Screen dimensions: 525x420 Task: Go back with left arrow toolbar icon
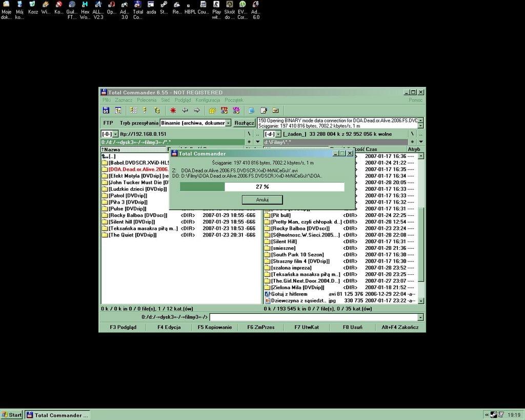[185, 110]
